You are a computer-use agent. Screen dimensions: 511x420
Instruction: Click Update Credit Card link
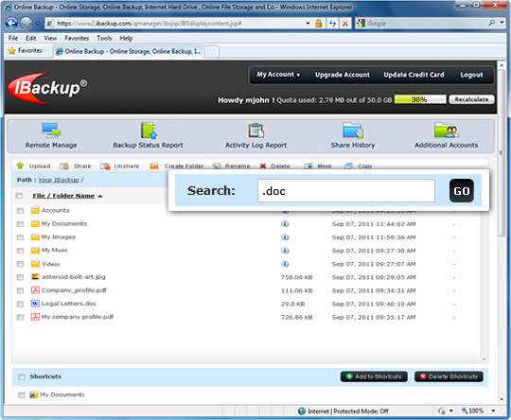click(x=414, y=75)
